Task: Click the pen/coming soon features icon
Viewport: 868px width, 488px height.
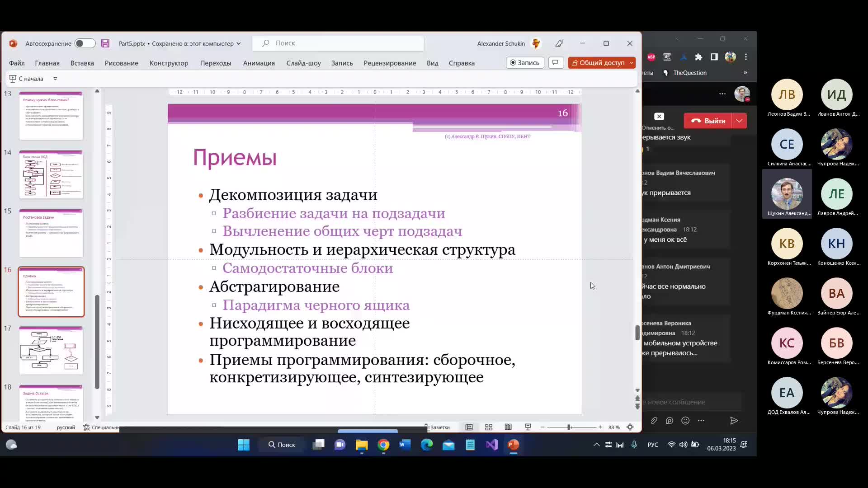Action: click(x=559, y=43)
